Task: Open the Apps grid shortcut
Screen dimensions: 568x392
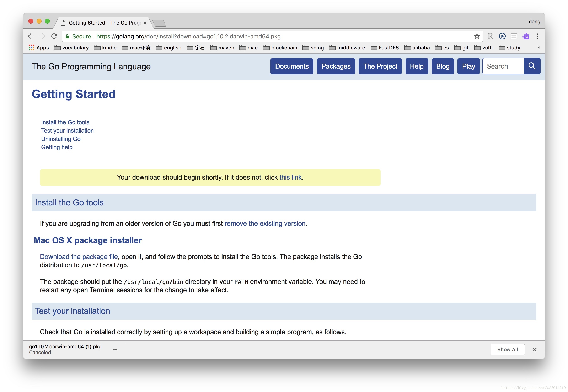Action: (x=38, y=48)
